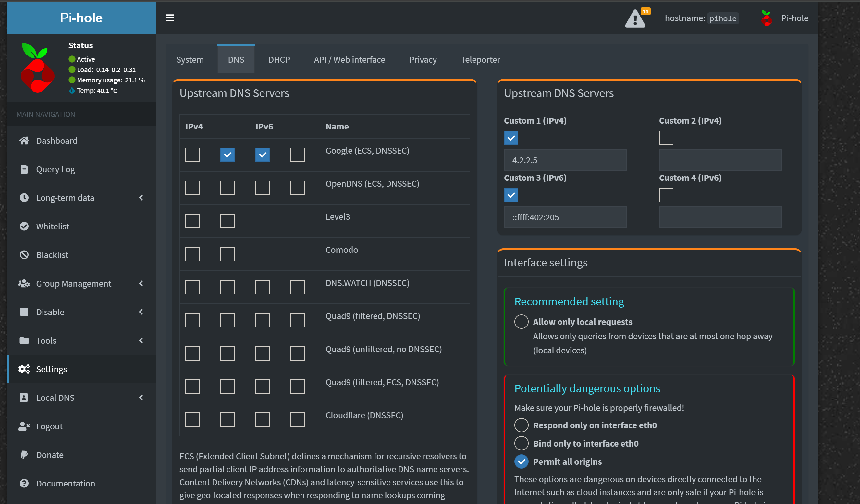Screen dimensions: 860x504
Task: Open the warning notifications triangle icon
Action: (635, 19)
